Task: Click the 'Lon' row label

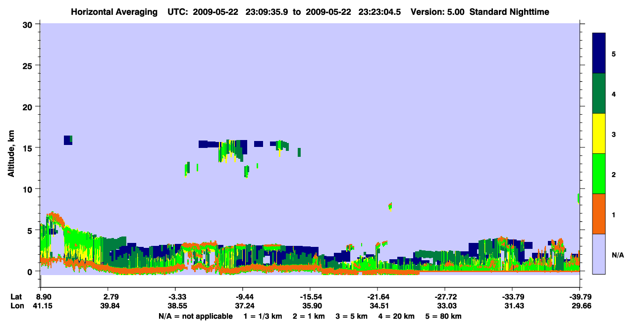Action: [x=17, y=306]
